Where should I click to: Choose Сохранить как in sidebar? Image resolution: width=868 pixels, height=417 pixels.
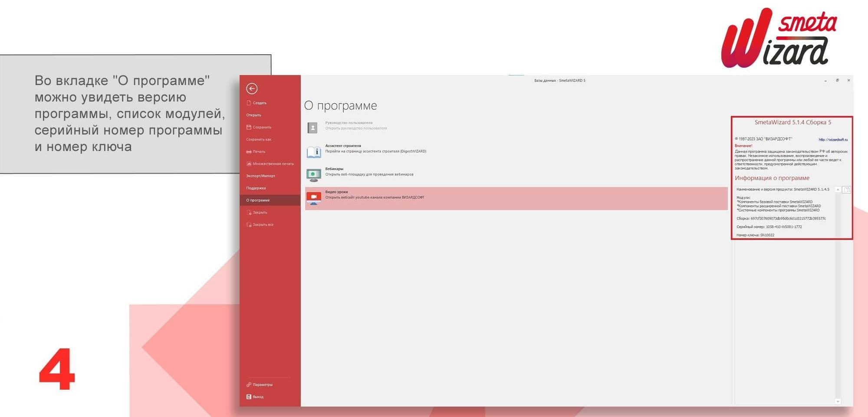point(259,139)
